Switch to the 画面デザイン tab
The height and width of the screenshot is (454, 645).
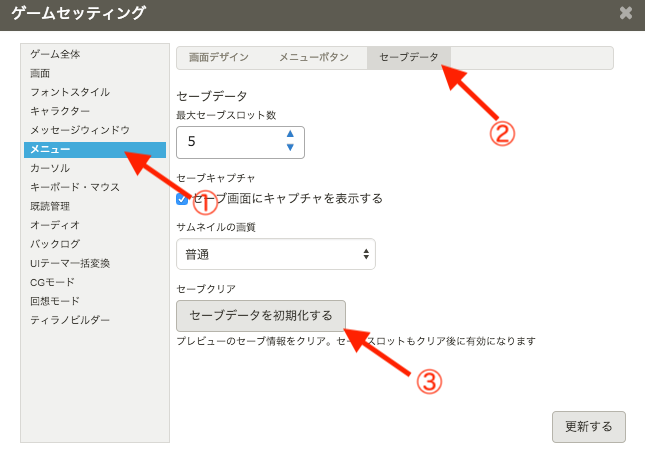(218, 57)
